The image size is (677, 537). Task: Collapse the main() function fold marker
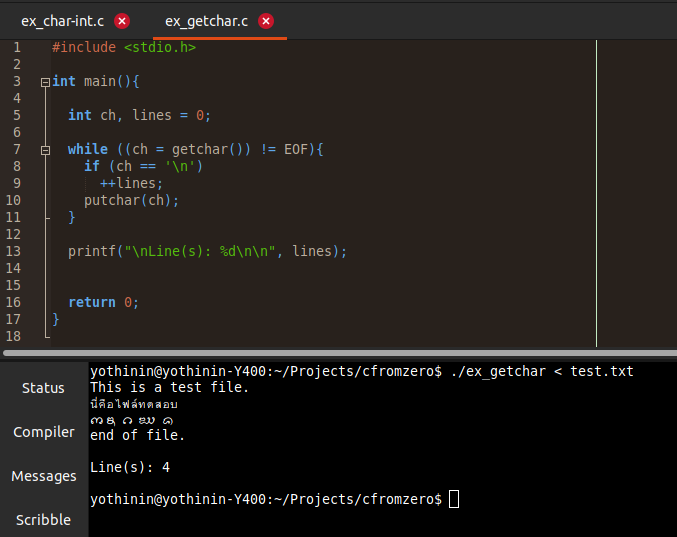(45, 82)
